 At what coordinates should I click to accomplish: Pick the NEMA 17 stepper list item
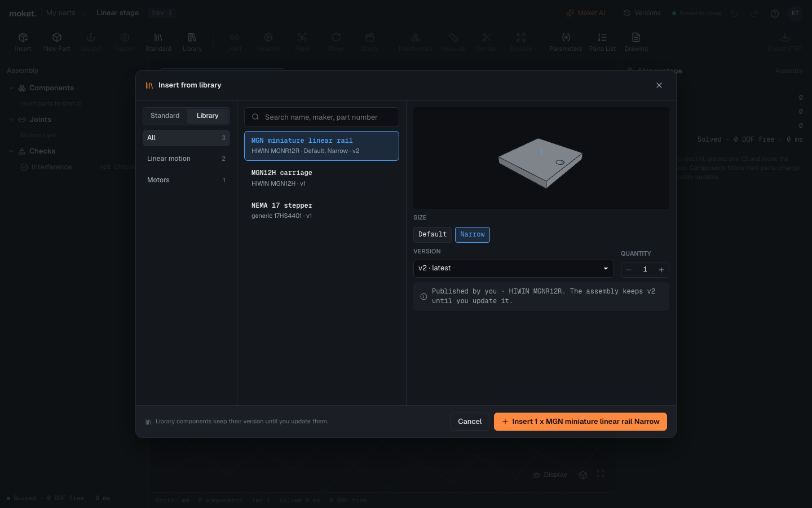tap(321, 210)
